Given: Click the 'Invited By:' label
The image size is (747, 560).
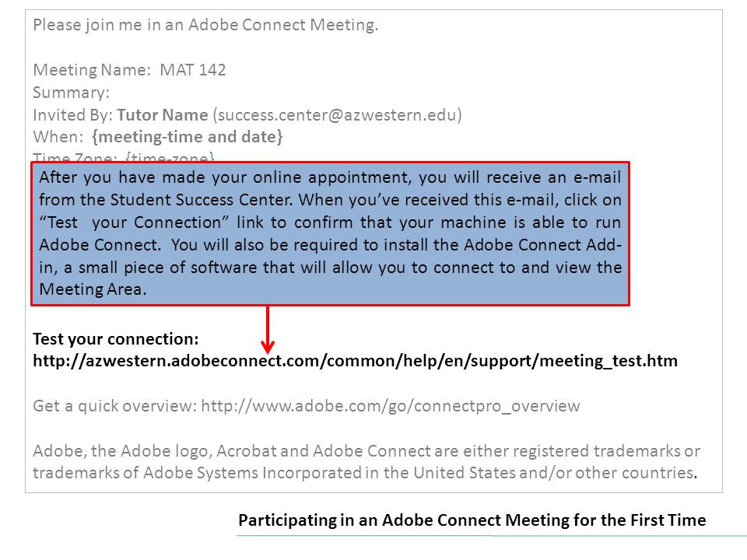Looking at the screenshot, I should coord(73,115).
